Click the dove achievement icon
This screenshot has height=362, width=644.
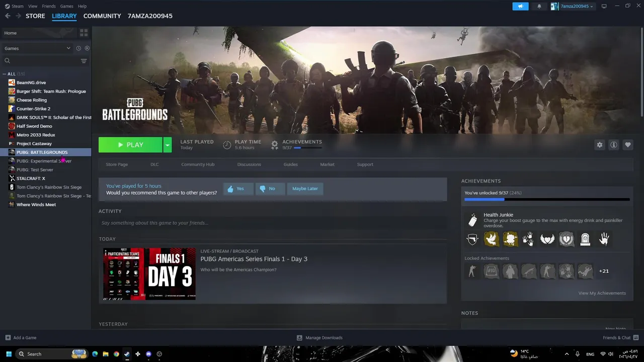[x=492, y=239]
